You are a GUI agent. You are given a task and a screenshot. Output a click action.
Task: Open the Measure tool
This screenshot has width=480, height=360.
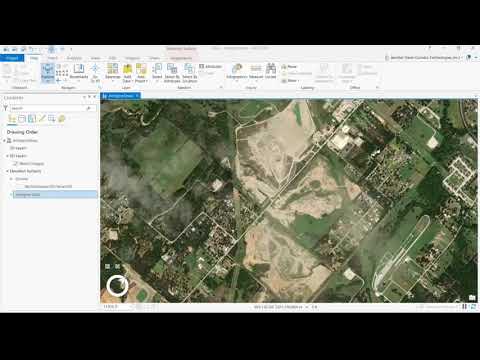coord(256,71)
